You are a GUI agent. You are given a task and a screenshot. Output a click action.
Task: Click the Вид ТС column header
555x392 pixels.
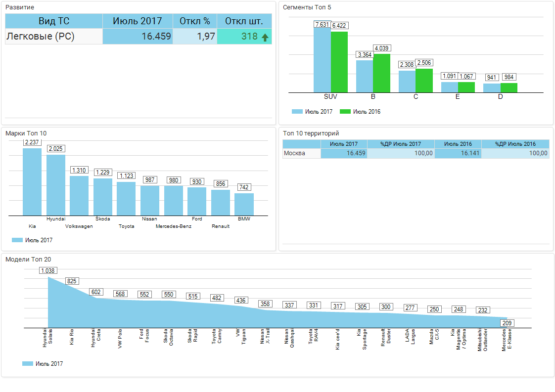(54, 21)
